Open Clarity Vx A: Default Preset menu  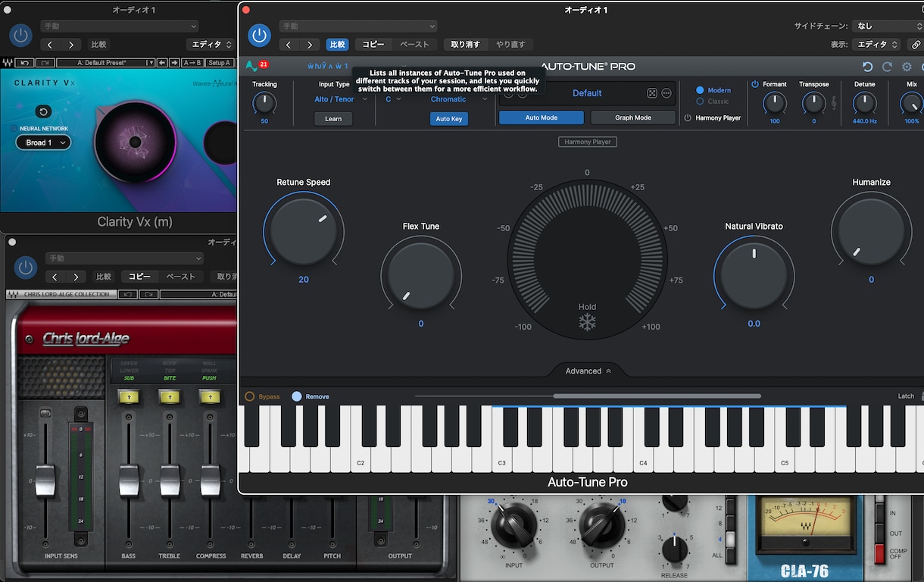coord(105,63)
